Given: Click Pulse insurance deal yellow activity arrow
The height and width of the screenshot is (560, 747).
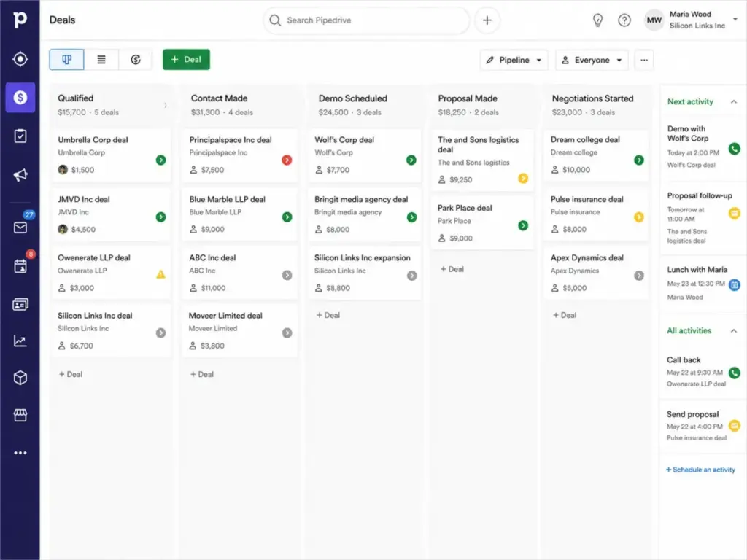Looking at the screenshot, I should pyautogui.click(x=639, y=217).
